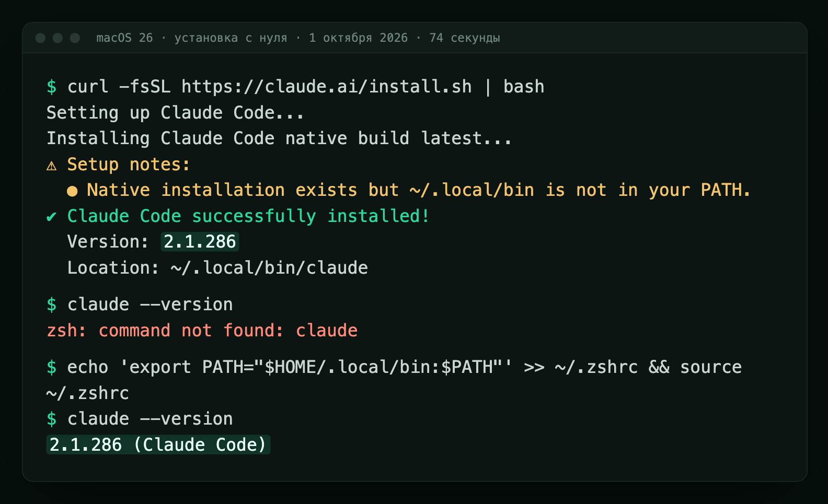This screenshot has height=504, width=828.
Task: Select the error "zsh: command not found: claude"
Action: [x=202, y=331]
